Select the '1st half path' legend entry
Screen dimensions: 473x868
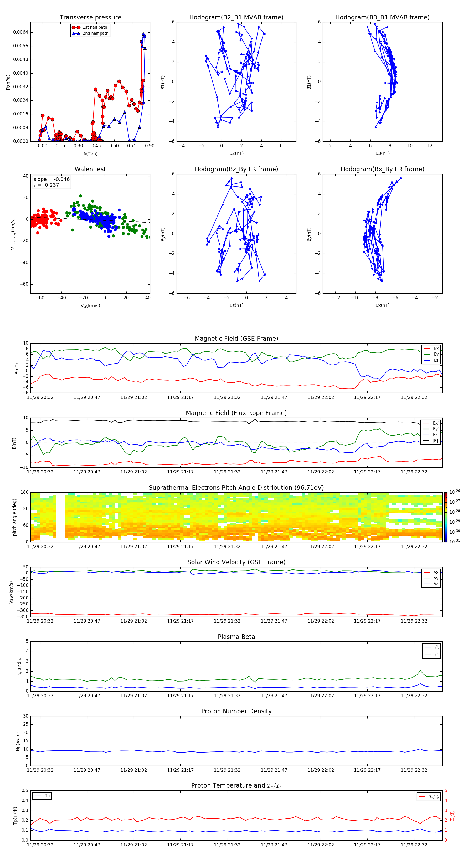click(x=90, y=27)
